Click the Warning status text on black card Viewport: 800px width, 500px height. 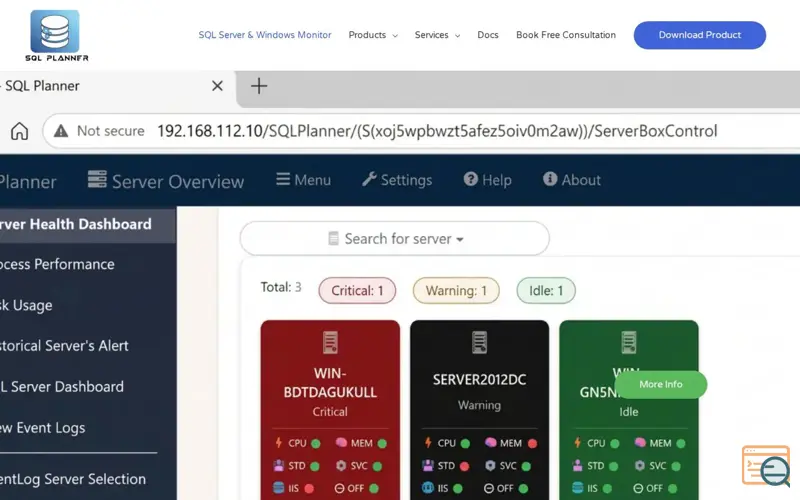pos(480,405)
